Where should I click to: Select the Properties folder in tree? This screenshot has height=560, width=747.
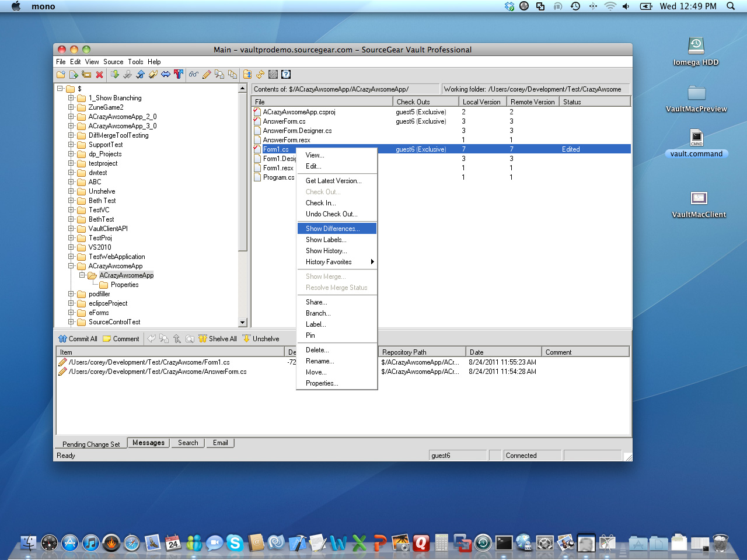tap(124, 285)
